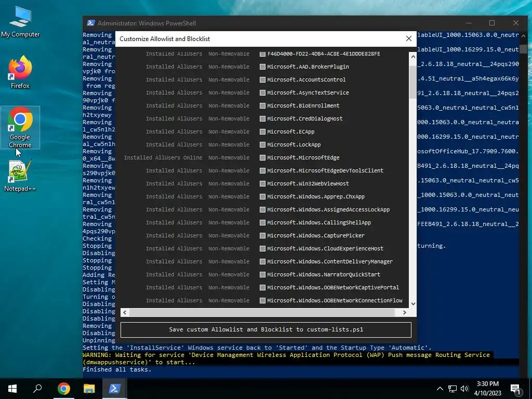Launch Firefox from the desktop

(20, 73)
